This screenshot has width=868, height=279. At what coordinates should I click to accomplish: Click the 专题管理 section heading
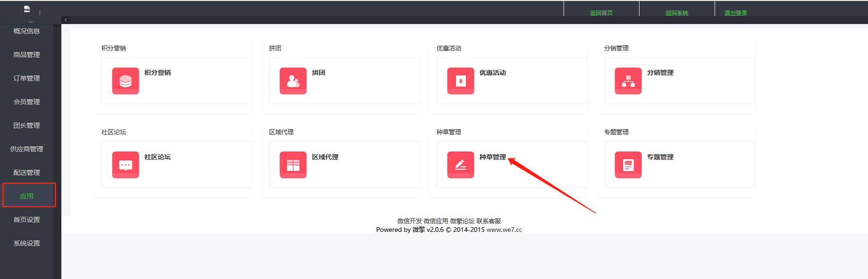pos(616,132)
